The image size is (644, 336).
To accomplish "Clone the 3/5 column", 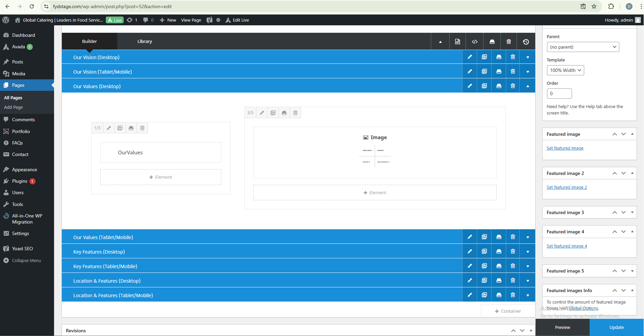I will pos(273,113).
